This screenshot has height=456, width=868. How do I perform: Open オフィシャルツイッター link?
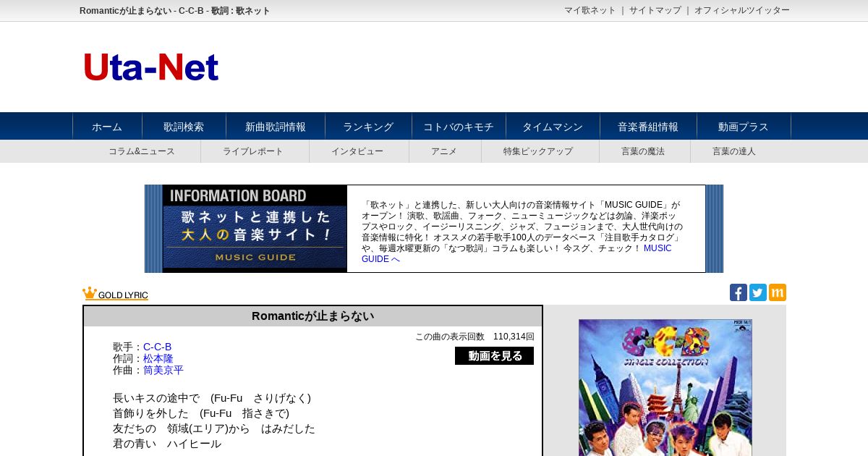[x=742, y=10]
